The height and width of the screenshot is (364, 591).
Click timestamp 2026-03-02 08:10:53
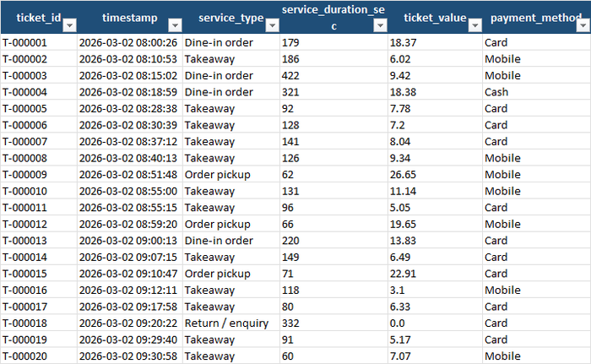[130, 59]
